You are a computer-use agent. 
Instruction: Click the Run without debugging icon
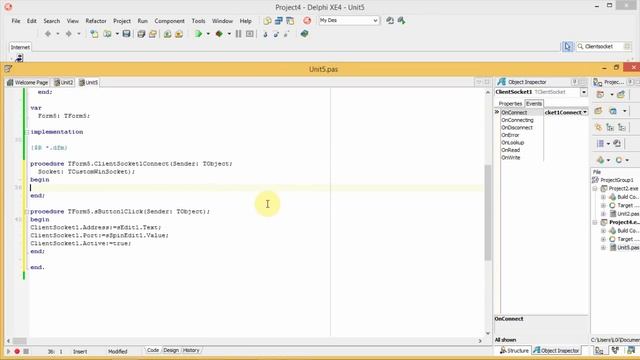point(219,34)
